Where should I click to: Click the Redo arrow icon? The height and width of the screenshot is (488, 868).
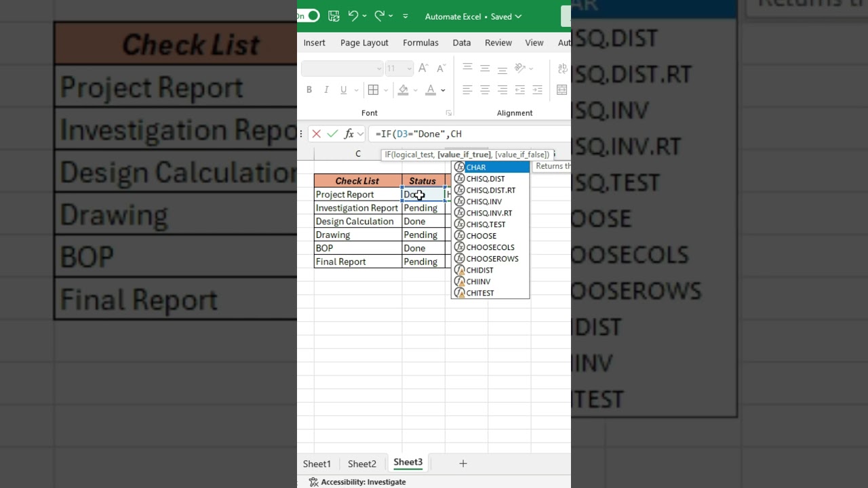(x=380, y=16)
